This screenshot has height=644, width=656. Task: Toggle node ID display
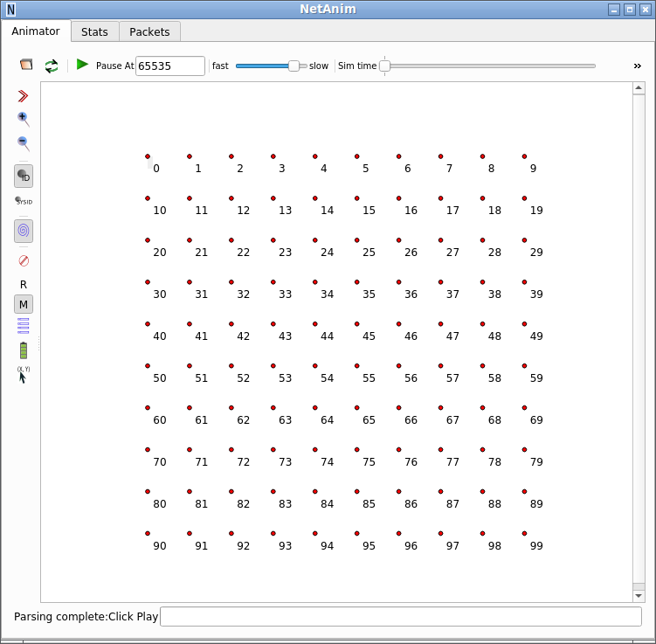pyautogui.click(x=24, y=177)
